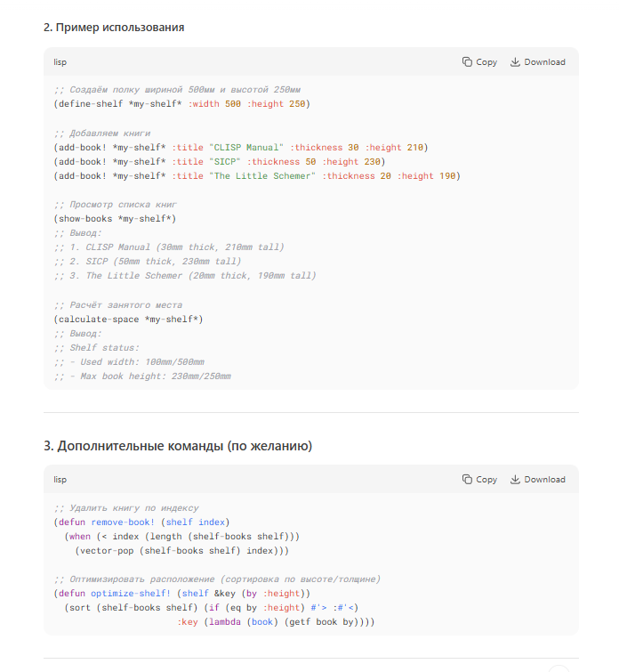619x672 pixels.
Task: Click the add-book! line titled "CLISP Manual"
Action: click(x=240, y=147)
